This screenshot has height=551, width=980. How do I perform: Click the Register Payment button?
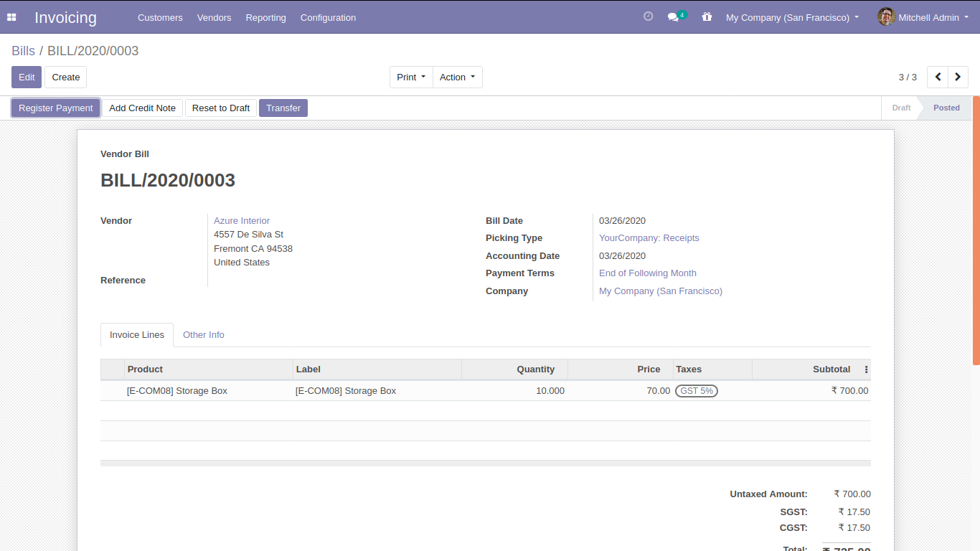click(x=56, y=108)
